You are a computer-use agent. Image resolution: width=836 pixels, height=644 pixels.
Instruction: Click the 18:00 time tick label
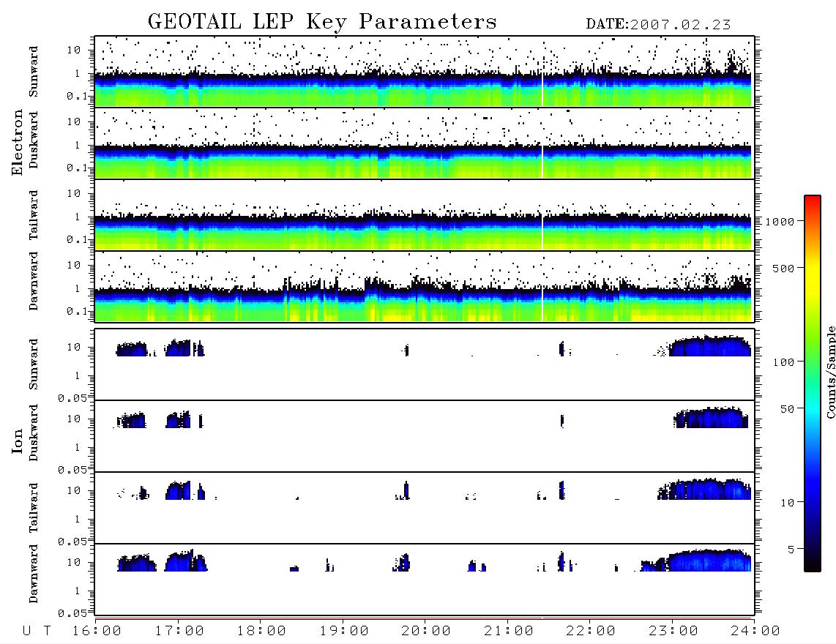pos(262,631)
